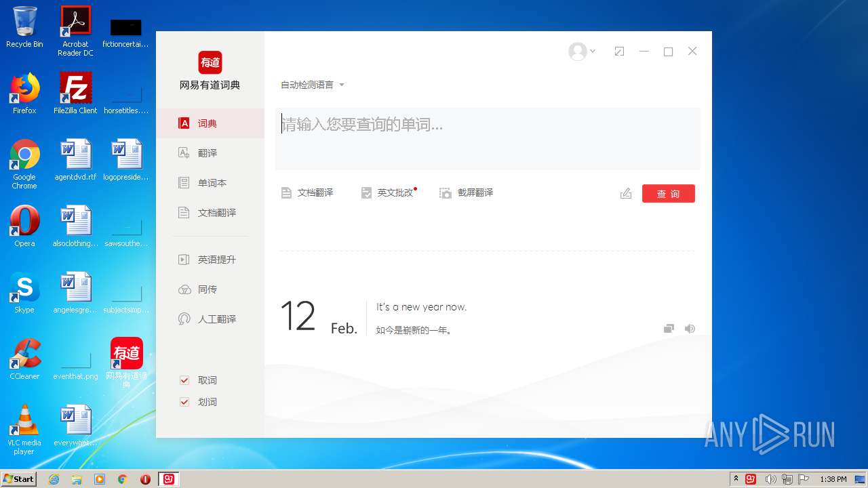Click the volume icon in system tray
Screen dimensions: 868x488
pyautogui.click(x=771, y=479)
